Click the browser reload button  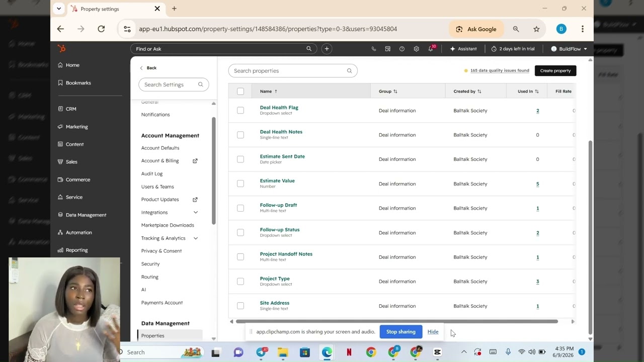tap(101, 29)
